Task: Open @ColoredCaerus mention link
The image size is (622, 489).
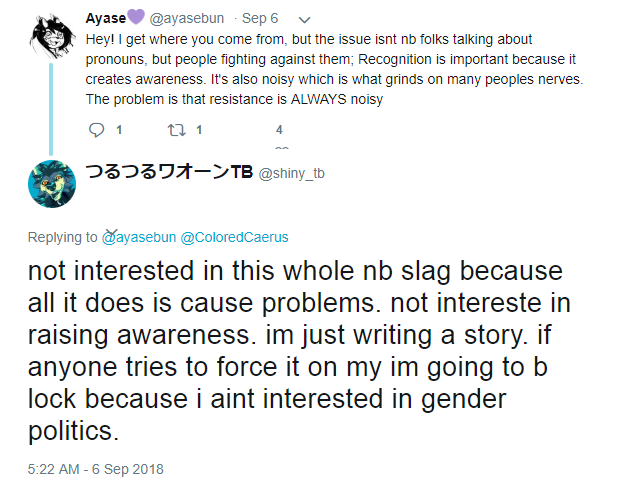Action: (234, 237)
